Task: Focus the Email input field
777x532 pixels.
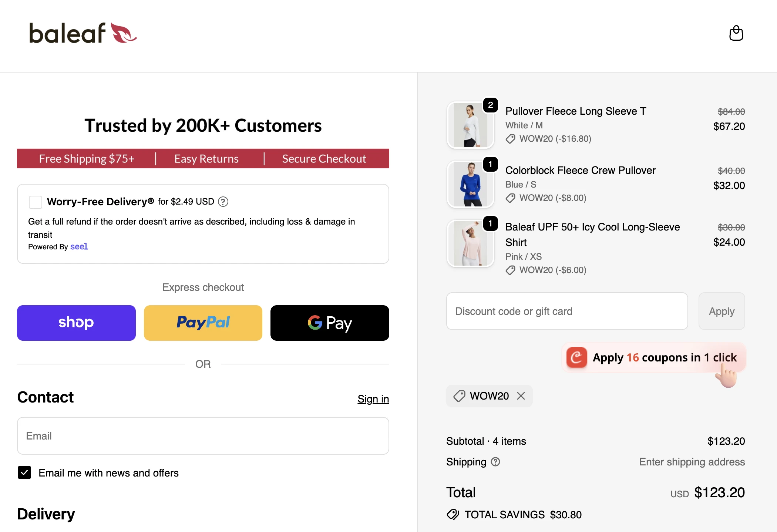Action: tap(203, 436)
